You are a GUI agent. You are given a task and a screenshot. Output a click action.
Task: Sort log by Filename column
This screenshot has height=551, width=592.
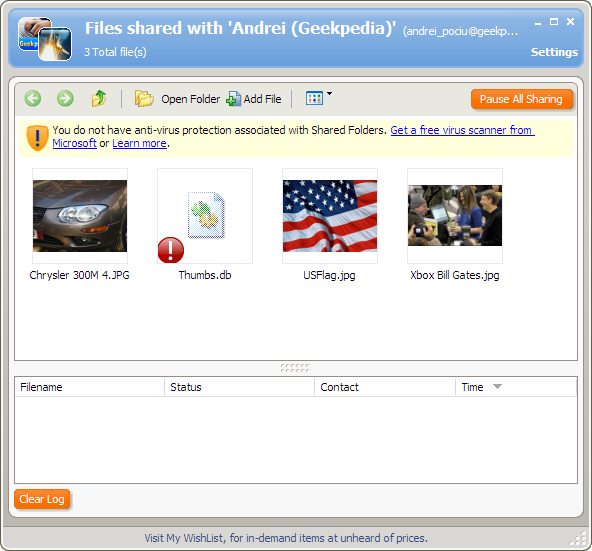click(x=89, y=387)
